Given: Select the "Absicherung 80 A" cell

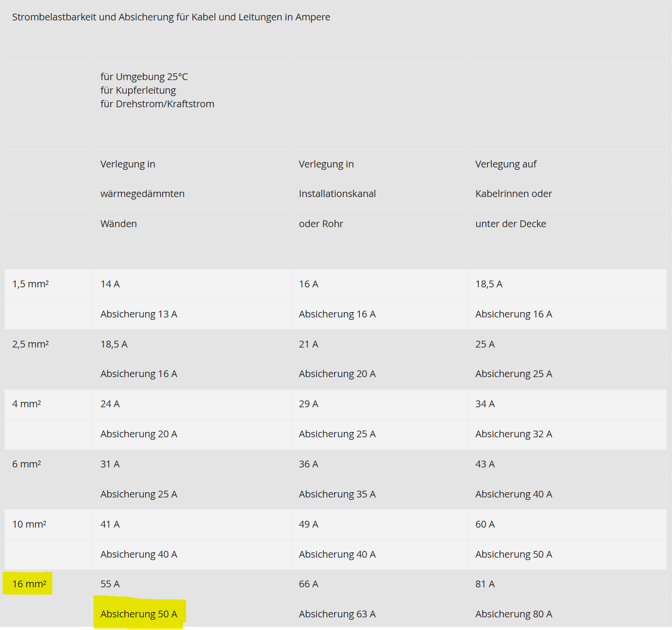Looking at the screenshot, I should coord(513,614).
